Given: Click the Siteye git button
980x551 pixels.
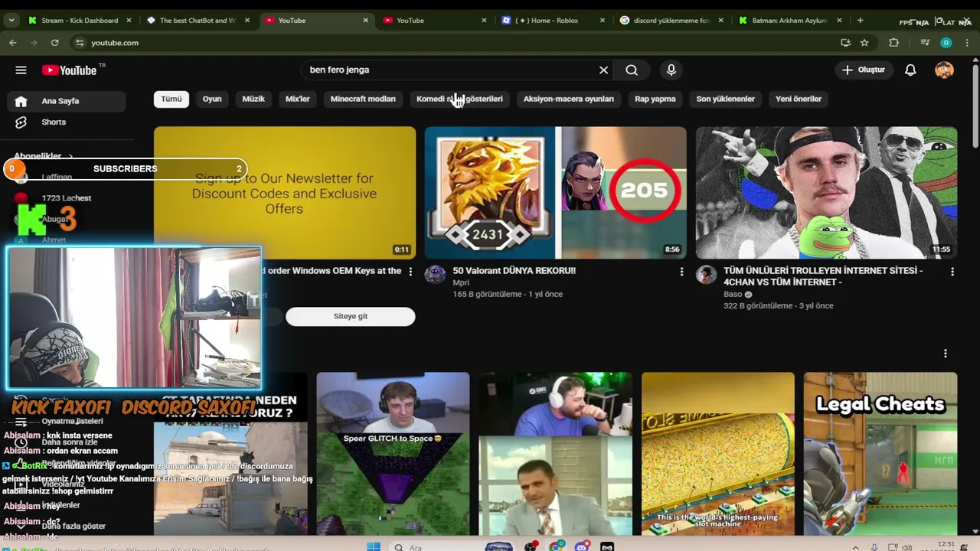Looking at the screenshot, I should coord(351,317).
